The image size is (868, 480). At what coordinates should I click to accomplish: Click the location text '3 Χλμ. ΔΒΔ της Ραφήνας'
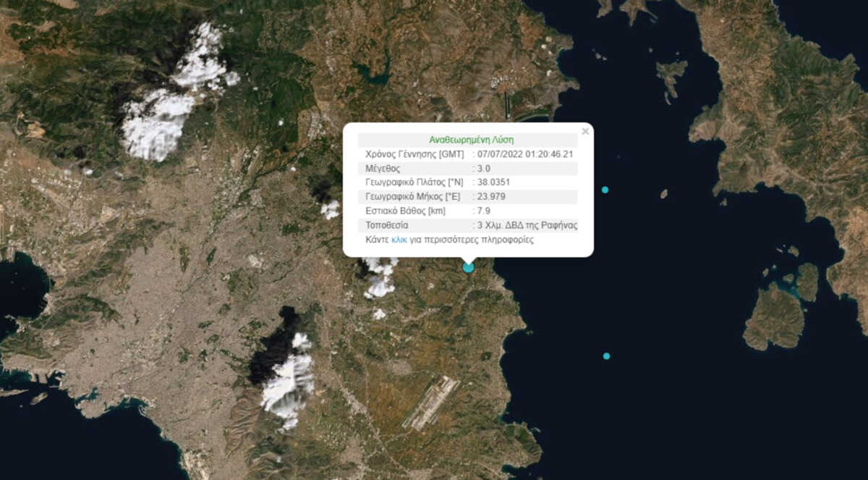(527, 225)
